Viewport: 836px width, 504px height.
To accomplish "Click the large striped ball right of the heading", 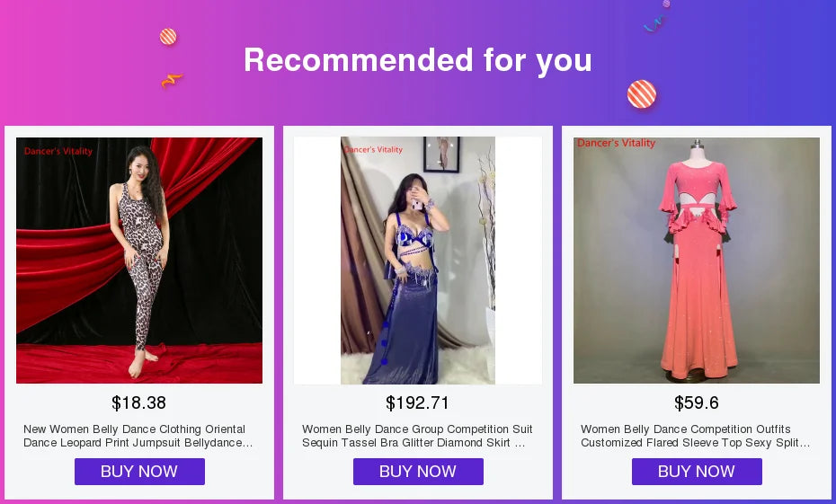I will click(x=641, y=94).
